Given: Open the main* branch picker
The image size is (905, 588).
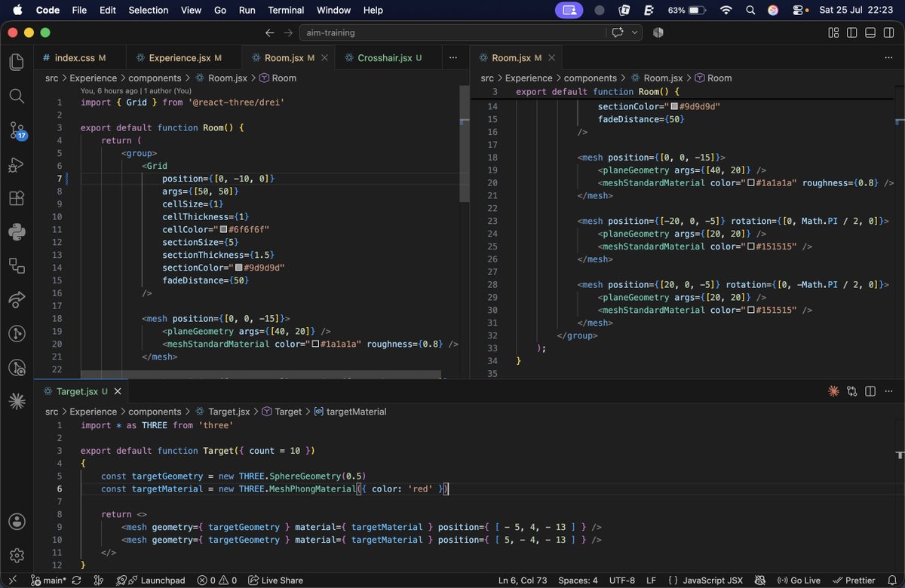Looking at the screenshot, I should 47,580.
